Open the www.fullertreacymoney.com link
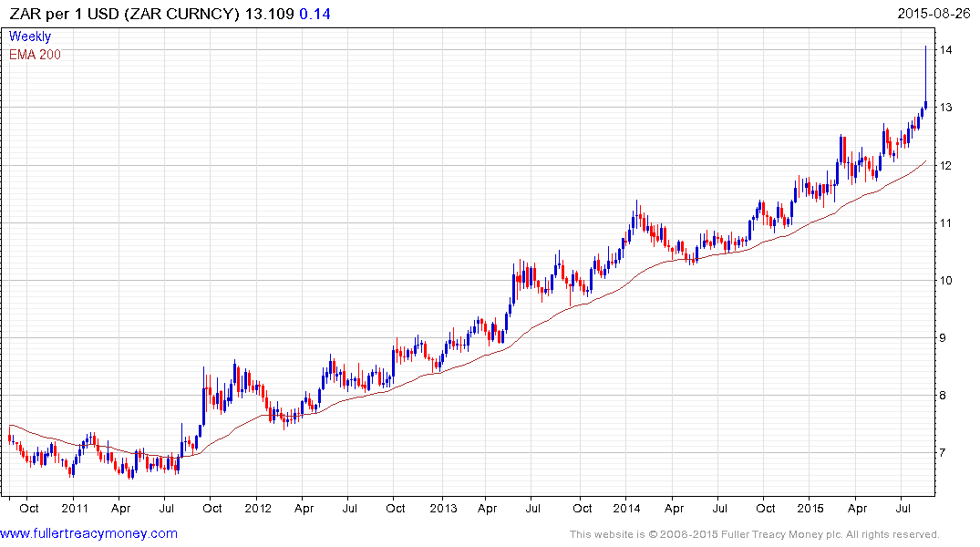Image resolution: width=980 pixels, height=547 pixels. point(88,533)
